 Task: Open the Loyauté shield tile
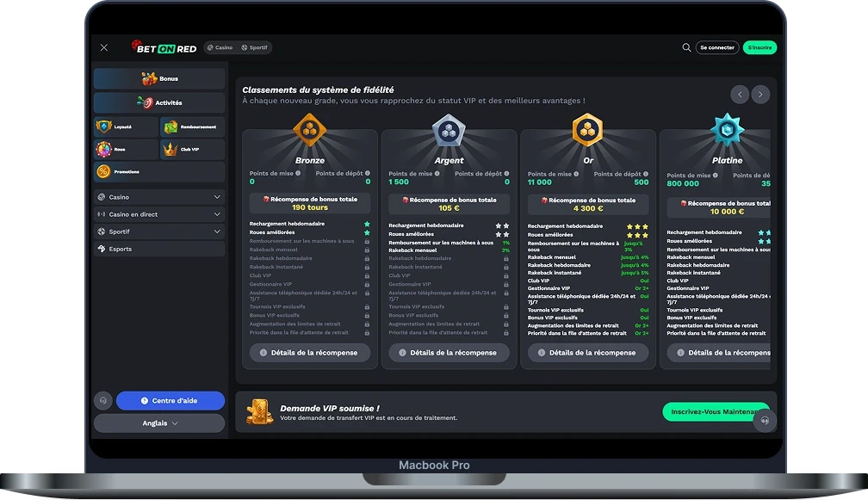pyautogui.click(x=126, y=127)
